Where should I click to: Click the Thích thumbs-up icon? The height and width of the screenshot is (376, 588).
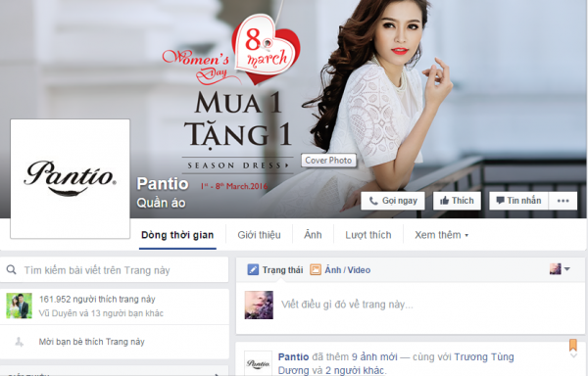[x=444, y=201]
